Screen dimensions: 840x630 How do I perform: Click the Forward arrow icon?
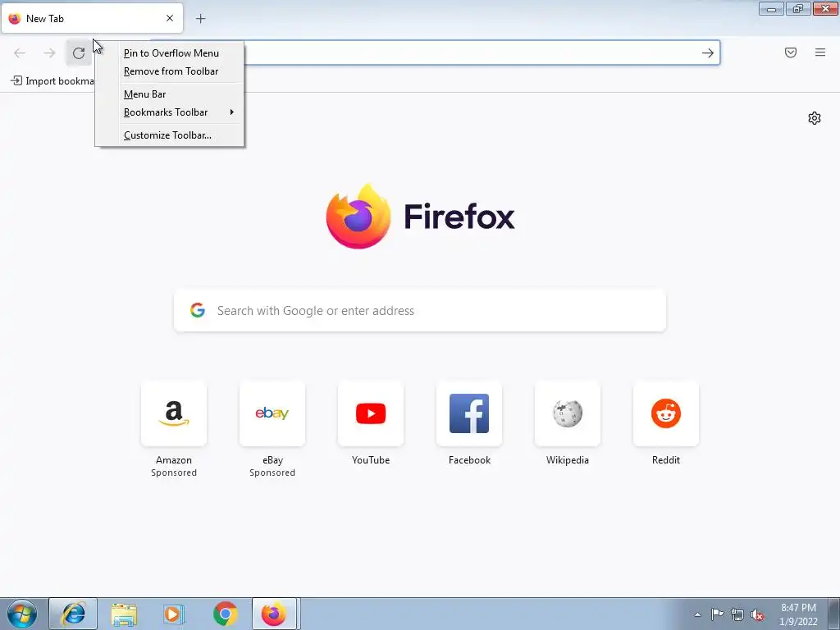pyautogui.click(x=49, y=52)
